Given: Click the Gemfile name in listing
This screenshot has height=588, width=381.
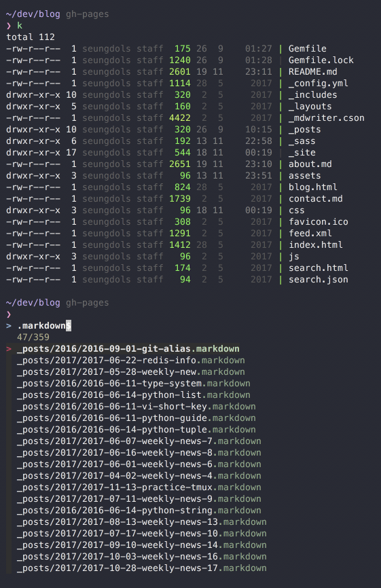Looking at the screenshot, I should point(308,49).
